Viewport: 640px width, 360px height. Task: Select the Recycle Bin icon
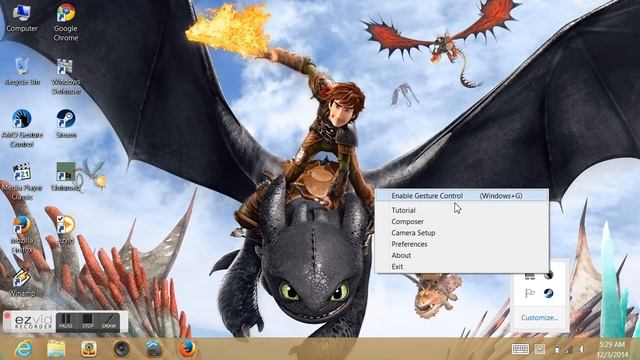(x=22, y=71)
